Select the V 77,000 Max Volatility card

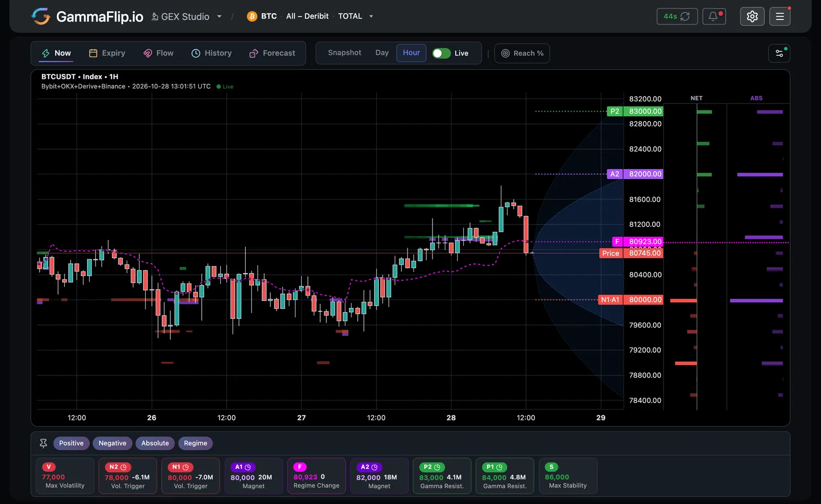pos(65,476)
